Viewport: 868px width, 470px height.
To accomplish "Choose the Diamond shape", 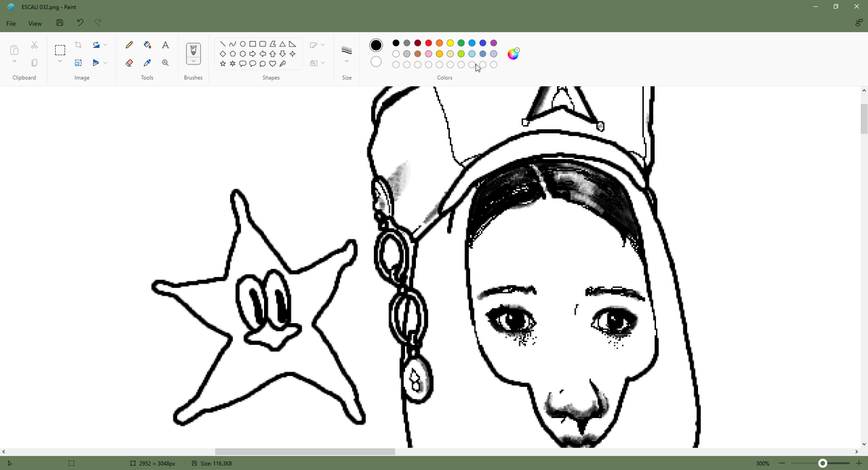I will pyautogui.click(x=223, y=54).
